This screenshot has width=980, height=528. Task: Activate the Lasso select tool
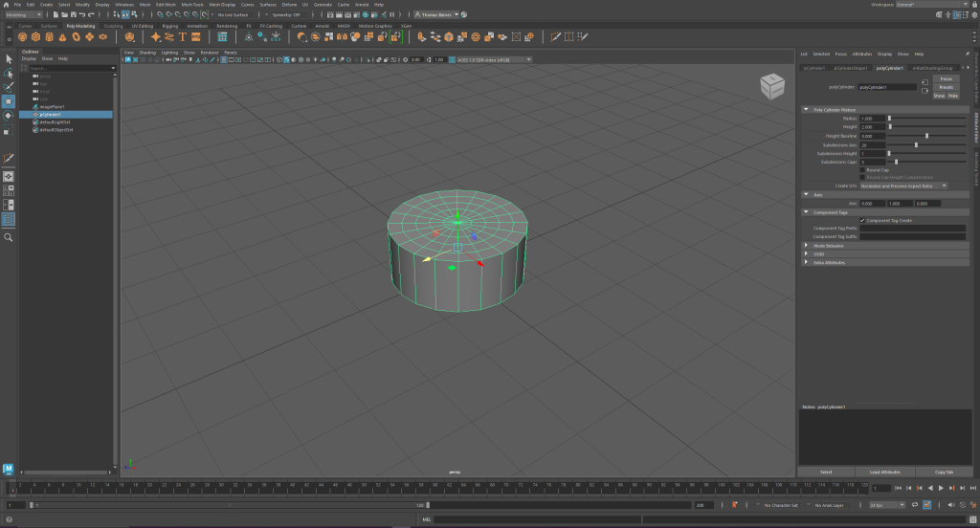[x=9, y=73]
